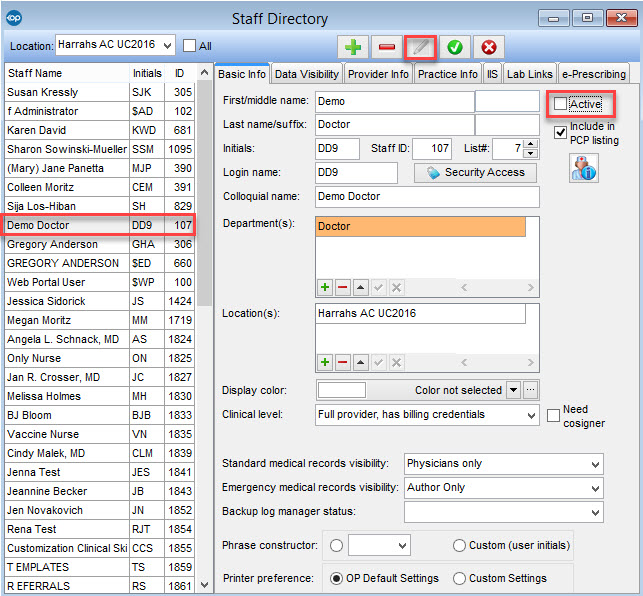Click the Security Access button
The height and width of the screenshot is (596, 643).
[x=475, y=172]
